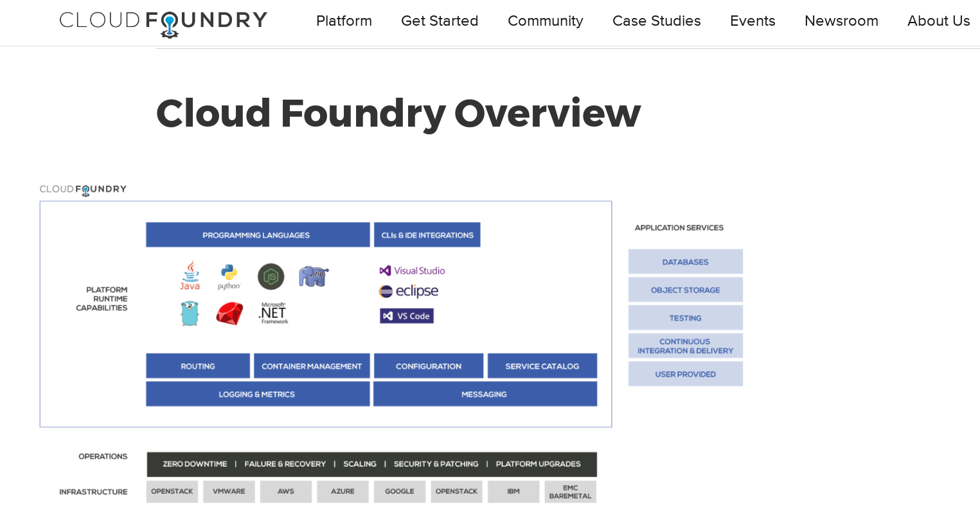Screen dimensions: 980x522
Task: Select the Azure infrastructure box
Action: tap(343, 492)
